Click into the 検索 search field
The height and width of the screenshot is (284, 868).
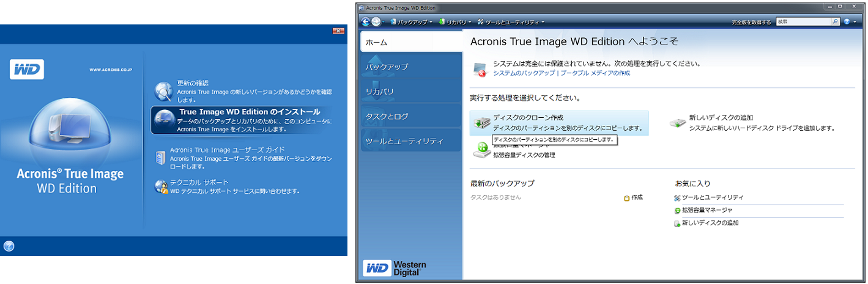pyautogui.click(x=803, y=21)
